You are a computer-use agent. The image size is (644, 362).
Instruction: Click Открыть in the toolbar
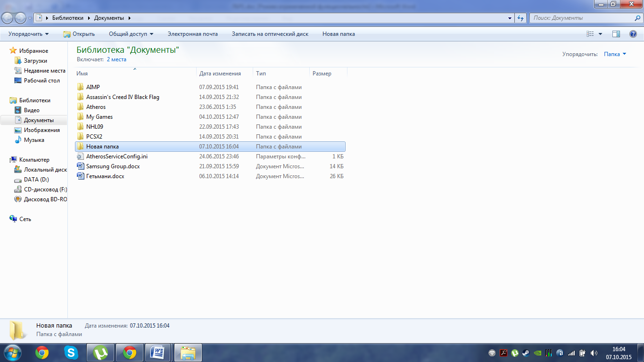[79, 34]
